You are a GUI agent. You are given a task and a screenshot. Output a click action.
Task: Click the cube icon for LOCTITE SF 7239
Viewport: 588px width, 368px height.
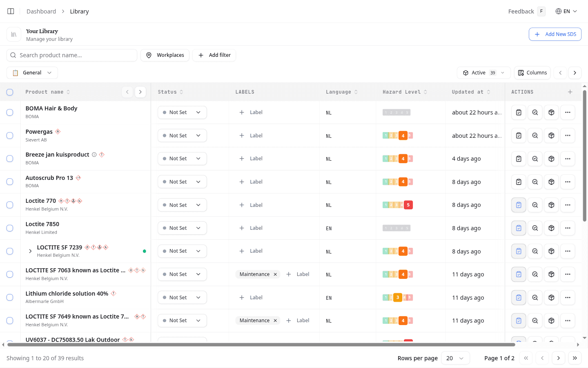[x=551, y=251]
